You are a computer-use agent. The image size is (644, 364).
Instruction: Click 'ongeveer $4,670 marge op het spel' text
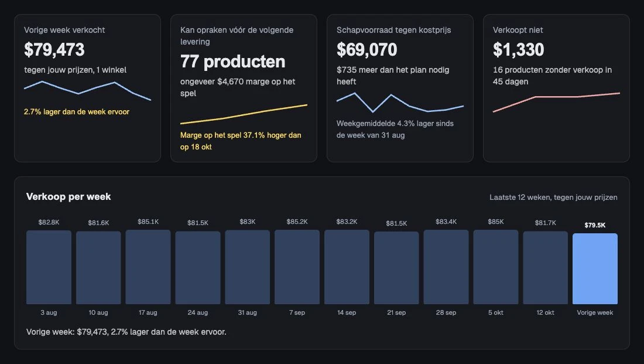238,87
